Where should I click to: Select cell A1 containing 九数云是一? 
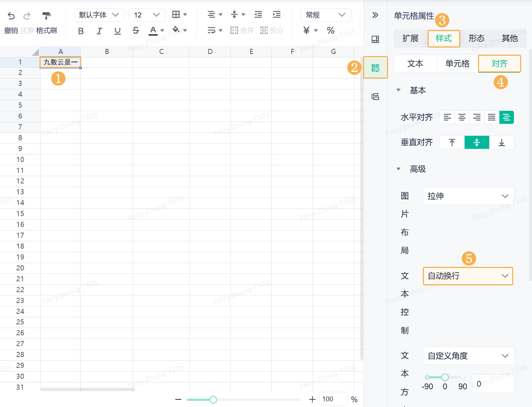61,62
